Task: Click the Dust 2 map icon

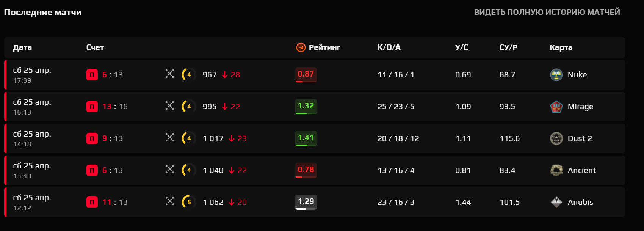Action: coord(556,138)
